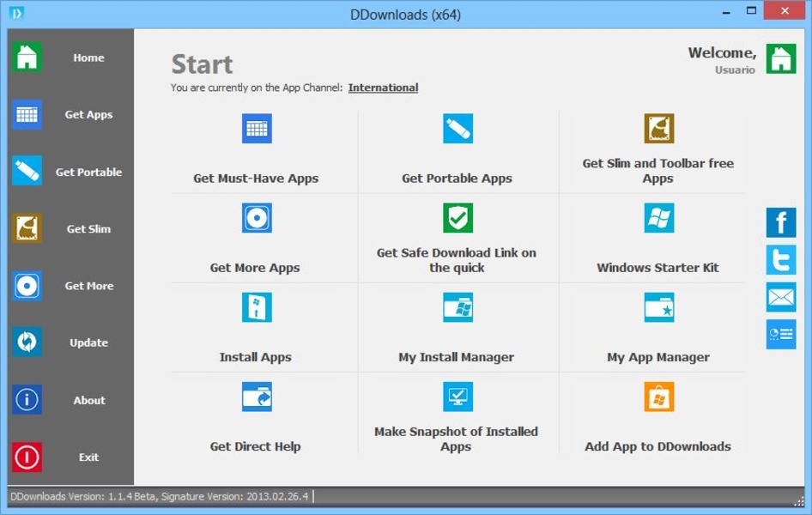
Task: Click the DDownloads Version status bar text
Action: [159, 496]
